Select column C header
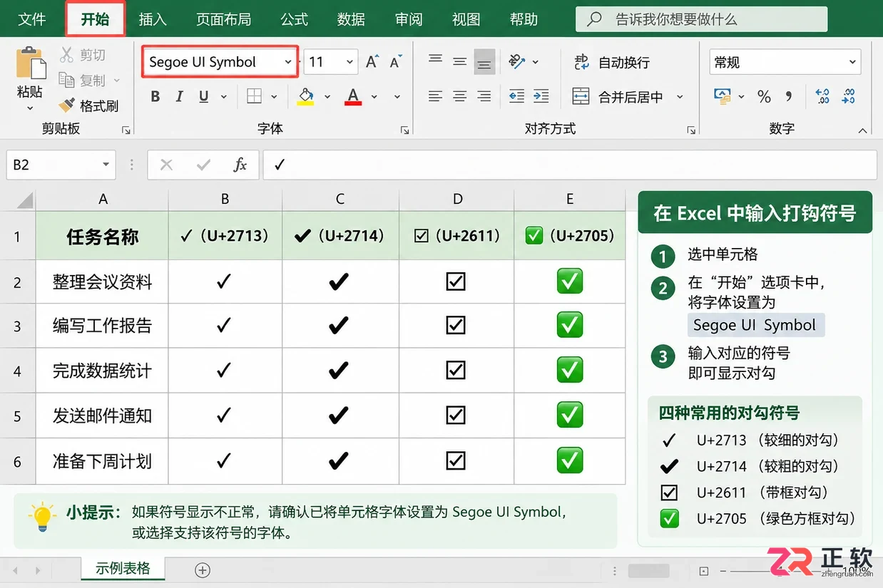883x588 pixels. tap(340, 199)
